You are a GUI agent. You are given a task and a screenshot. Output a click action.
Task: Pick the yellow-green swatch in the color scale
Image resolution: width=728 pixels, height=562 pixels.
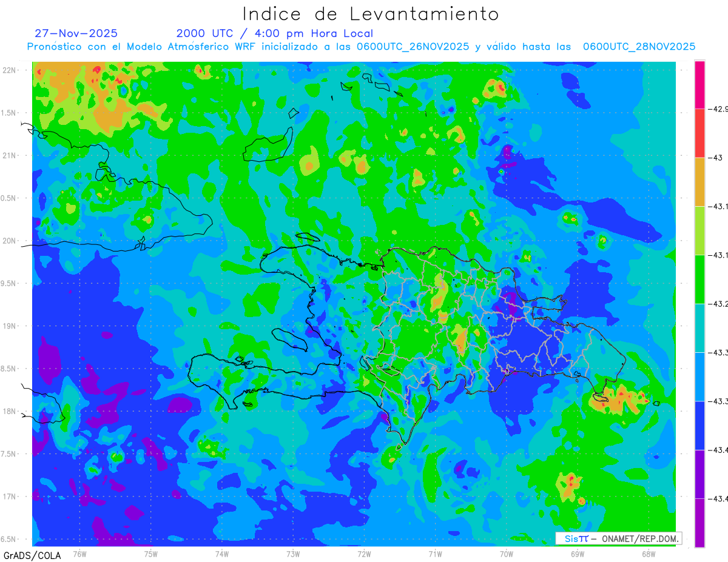coord(699,230)
